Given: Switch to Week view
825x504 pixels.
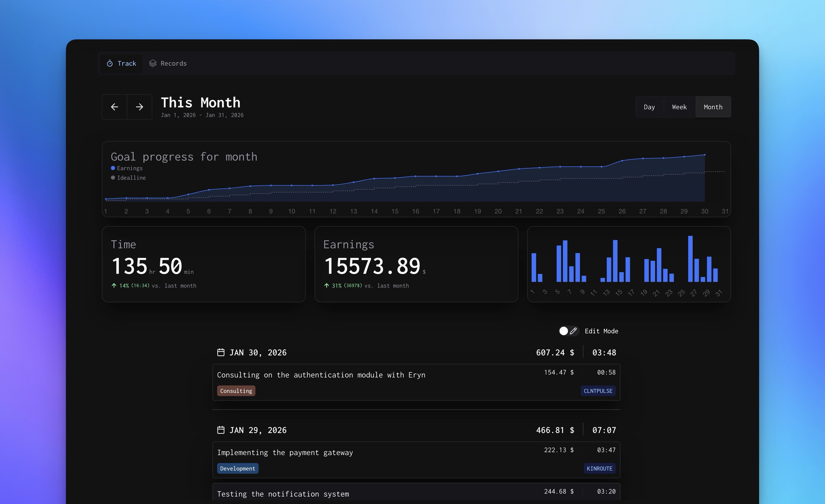Looking at the screenshot, I should [x=679, y=107].
